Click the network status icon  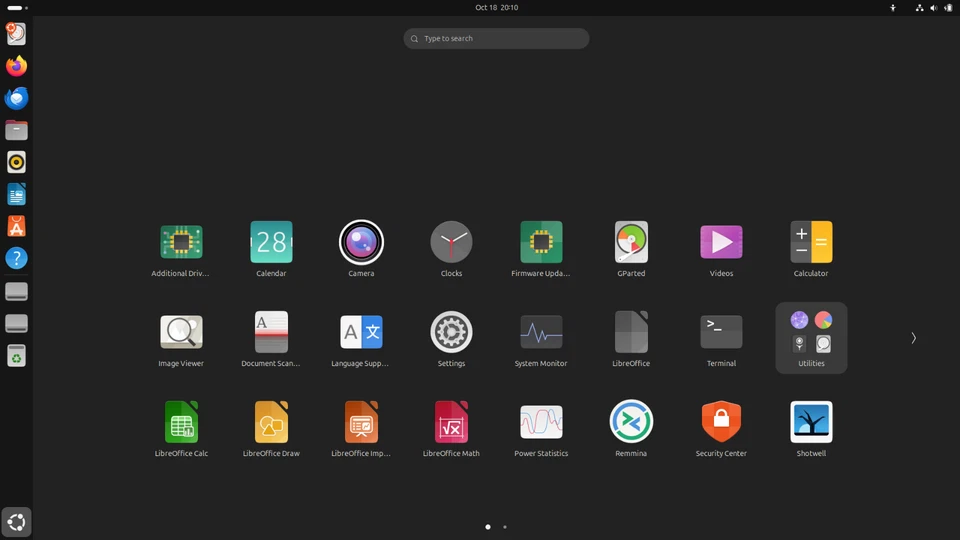pyautogui.click(x=920, y=8)
